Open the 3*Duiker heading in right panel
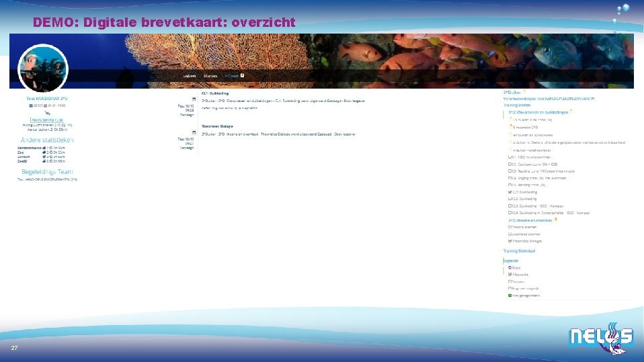 (x=512, y=93)
